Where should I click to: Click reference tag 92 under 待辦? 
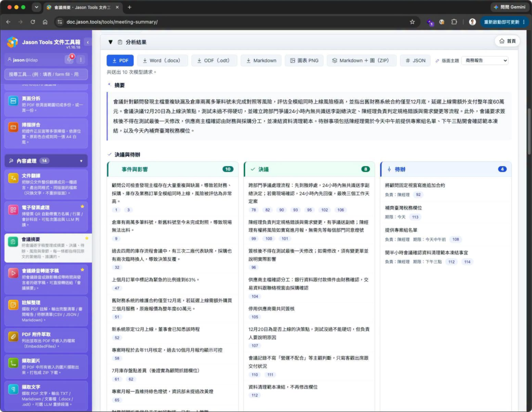coord(418,194)
